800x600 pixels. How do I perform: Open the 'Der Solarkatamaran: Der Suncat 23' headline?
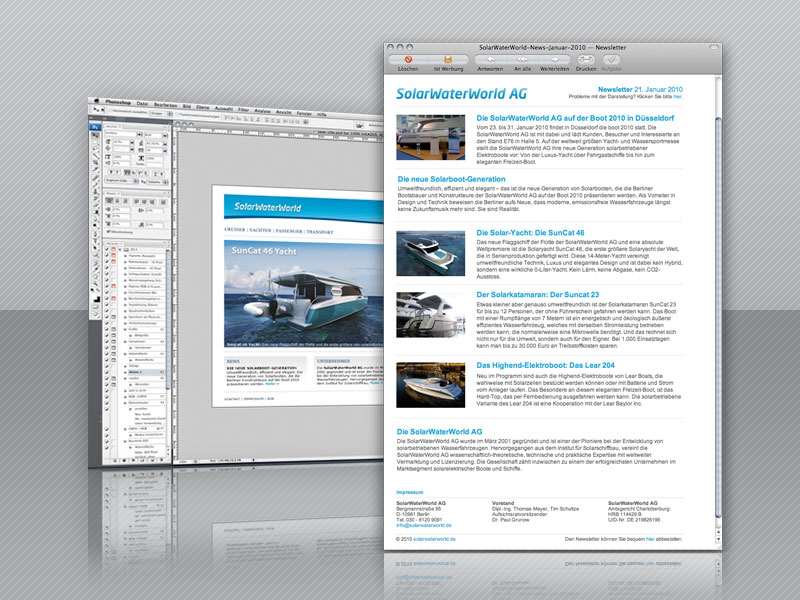pyautogui.click(x=538, y=294)
